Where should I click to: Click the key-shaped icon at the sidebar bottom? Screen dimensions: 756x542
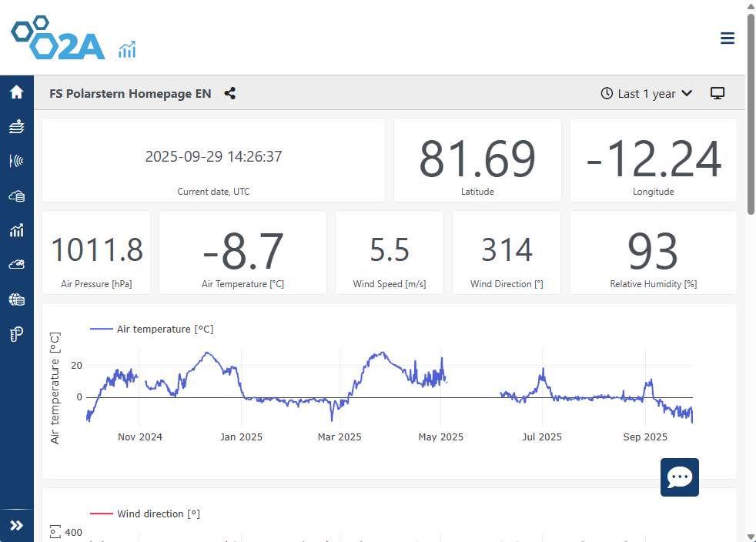click(17, 333)
